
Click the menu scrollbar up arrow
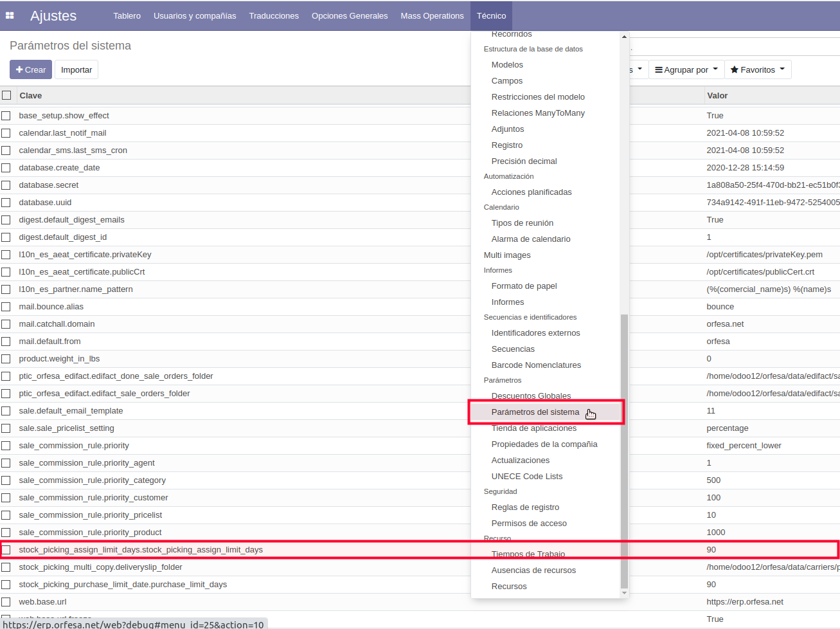(x=624, y=37)
